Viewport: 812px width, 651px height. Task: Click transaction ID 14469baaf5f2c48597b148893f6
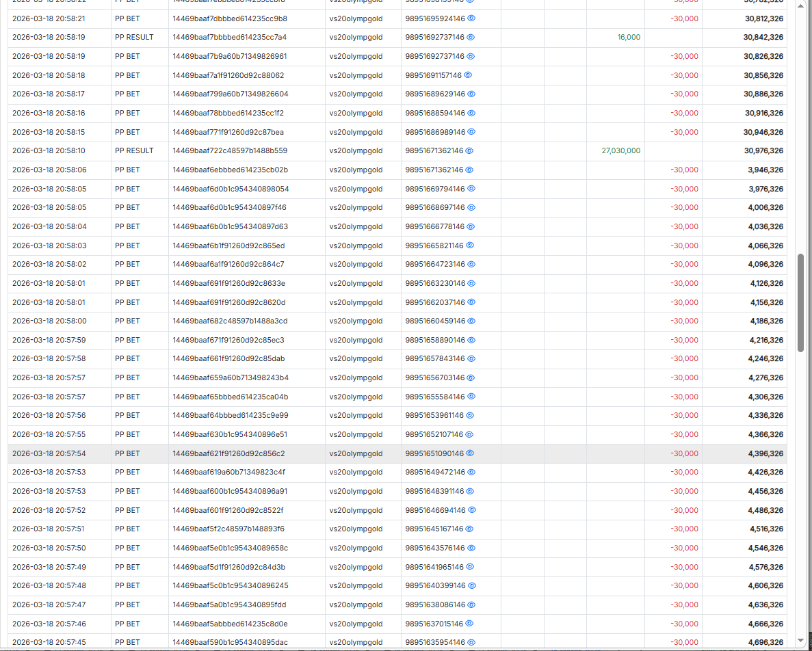(x=228, y=529)
